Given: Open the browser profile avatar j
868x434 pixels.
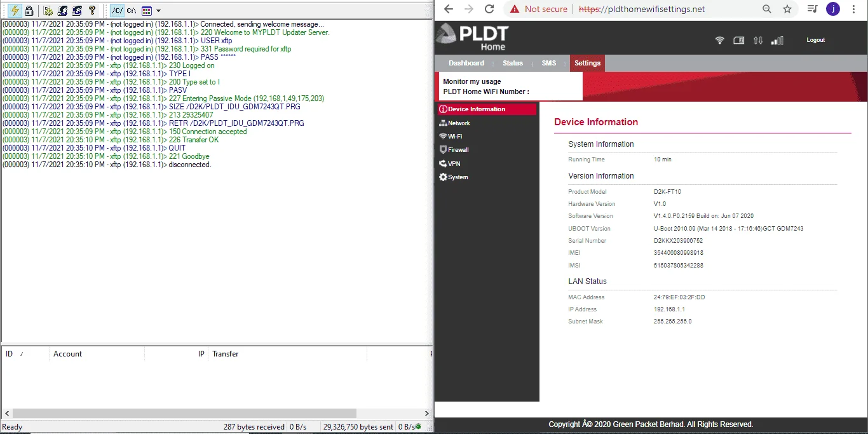Looking at the screenshot, I should coord(833,9).
